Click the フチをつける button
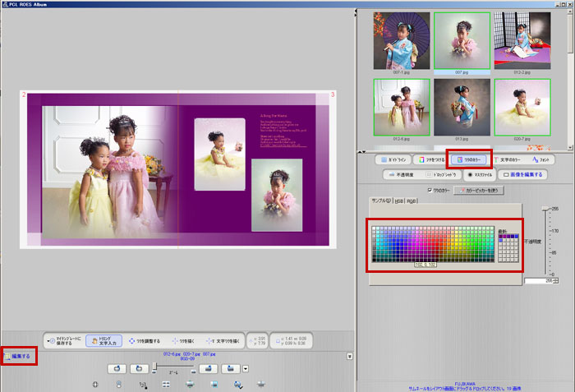This screenshot has height=392, width=575. (430, 159)
